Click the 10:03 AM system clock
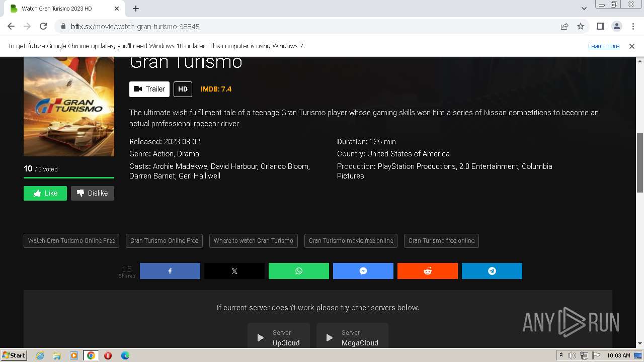The width and height of the screenshot is (644, 362). [x=618, y=355]
